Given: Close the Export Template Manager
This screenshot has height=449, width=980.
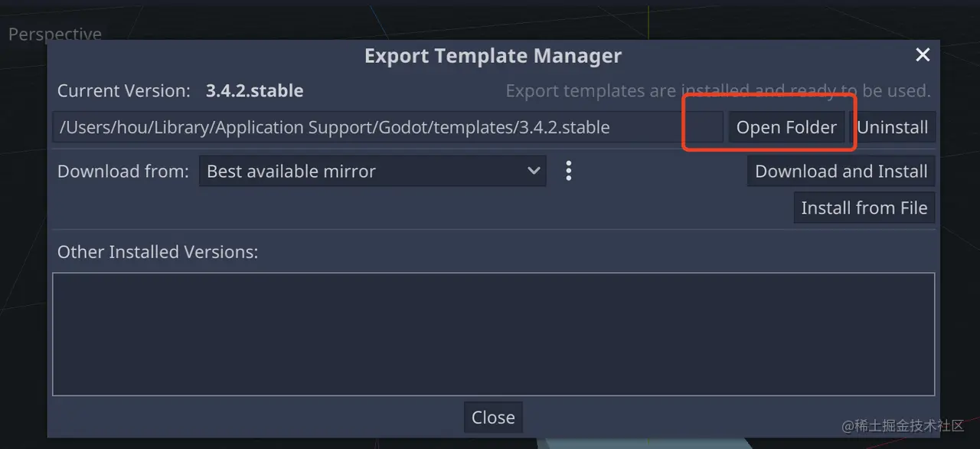Looking at the screenshot, I should pyautogui.click(x=493, y=417).
